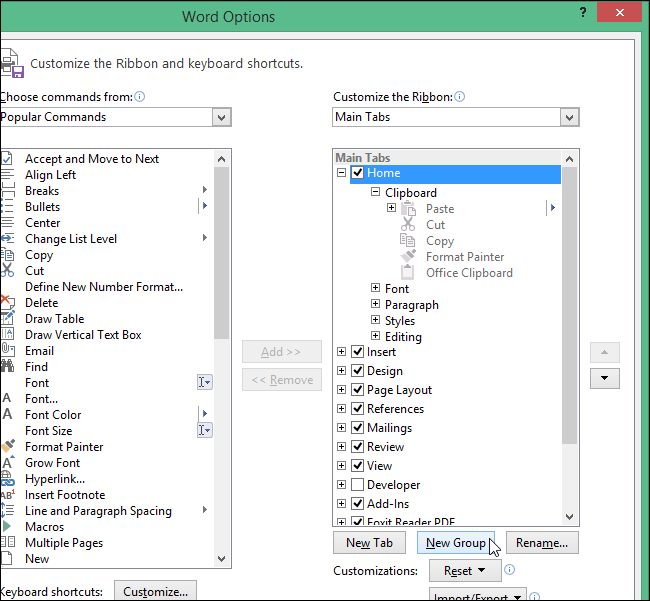Click the info icon beside Reset button
The width and height of the screenshot is (650, 601).
(x=509, y=569)
